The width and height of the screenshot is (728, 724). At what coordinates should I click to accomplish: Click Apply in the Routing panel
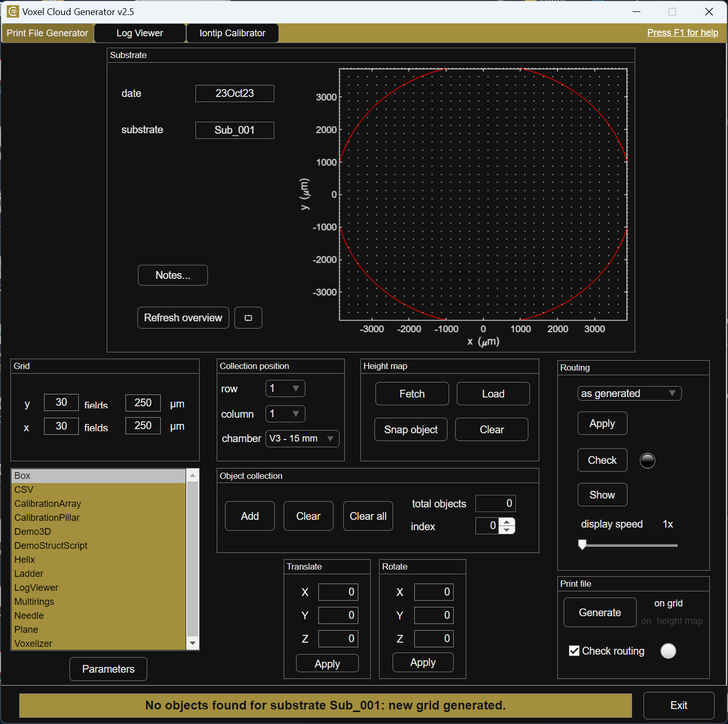(x=602, y=423)
